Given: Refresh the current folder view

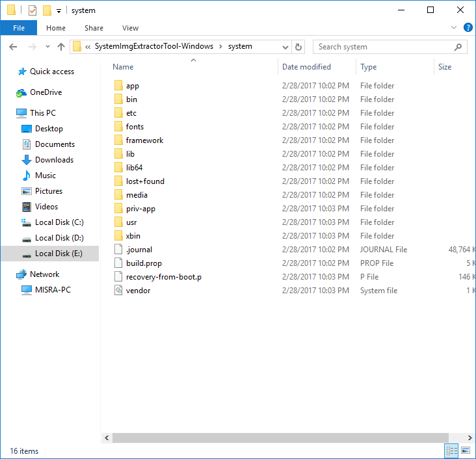Looking at the screenshot, I should tap(298, 47).
